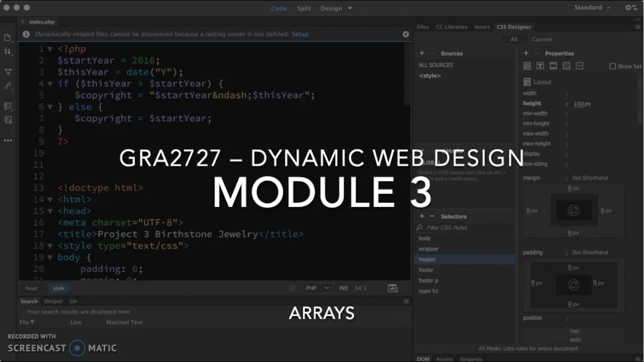Open the real-time preview icon in status bar
Viewport: 644px width, 362px height.
(x=393, y=288)
